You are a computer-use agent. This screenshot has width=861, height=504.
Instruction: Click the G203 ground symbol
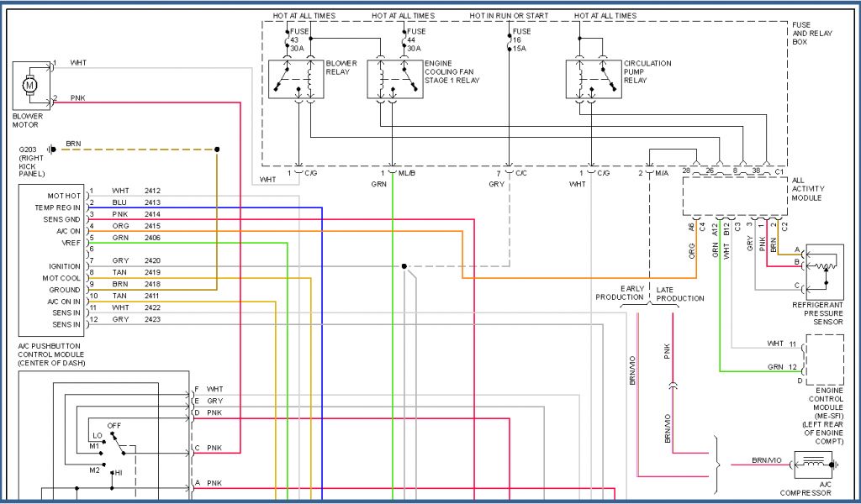[x=52, y=149]
